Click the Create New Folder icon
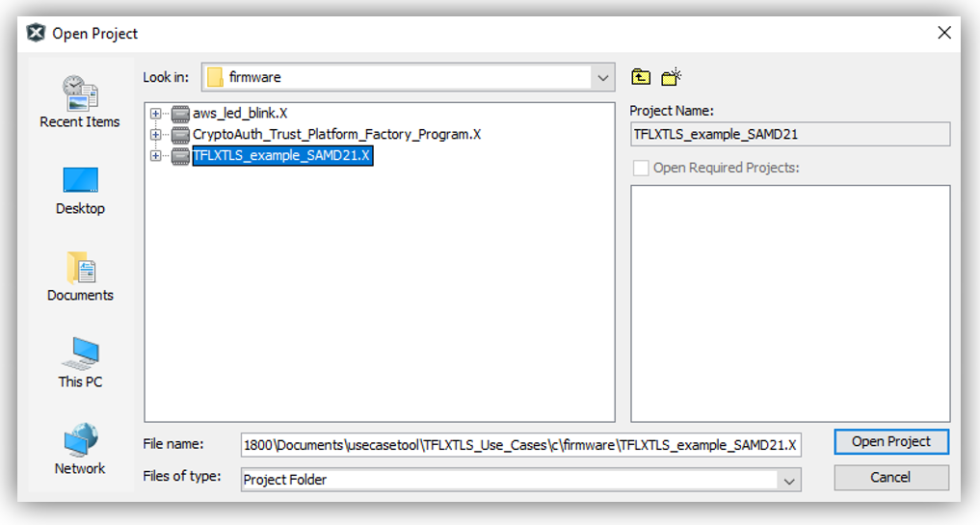Screen dimensions: 980x525 [672, 78]
